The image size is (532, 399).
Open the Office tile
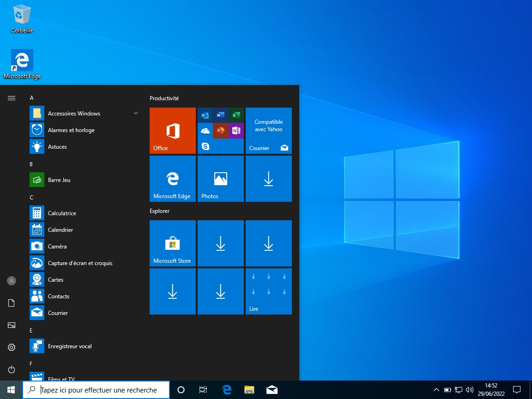tap(172, 131)
